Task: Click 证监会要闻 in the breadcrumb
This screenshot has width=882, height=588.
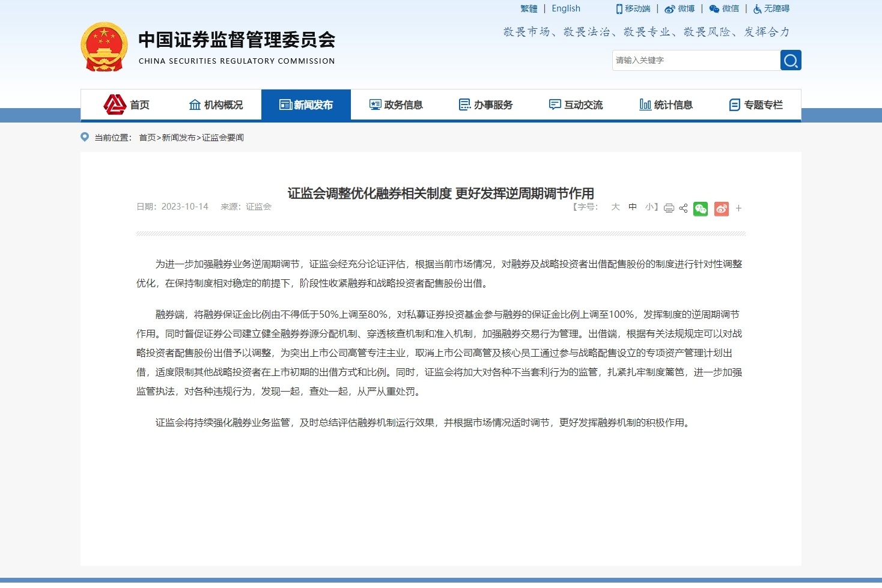Action: pos(223,138)
